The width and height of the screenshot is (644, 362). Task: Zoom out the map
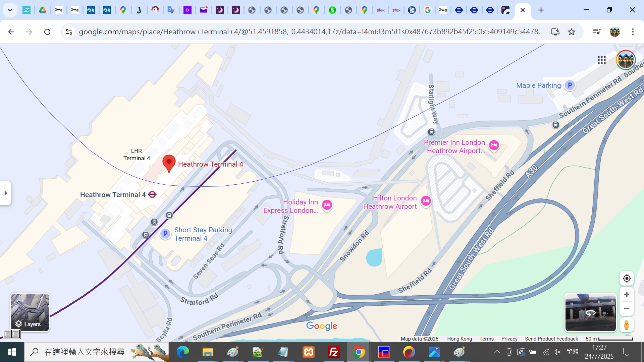coord(627,308)
